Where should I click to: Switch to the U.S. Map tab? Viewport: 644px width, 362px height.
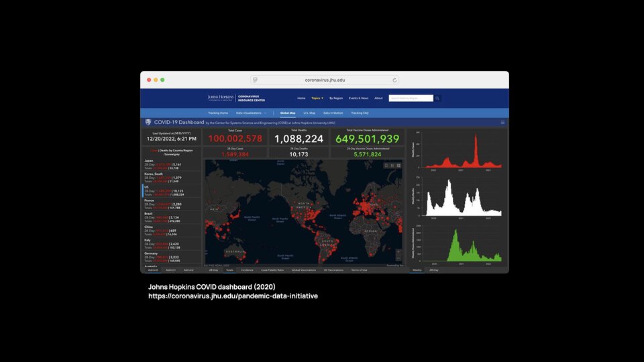(309, 113)
